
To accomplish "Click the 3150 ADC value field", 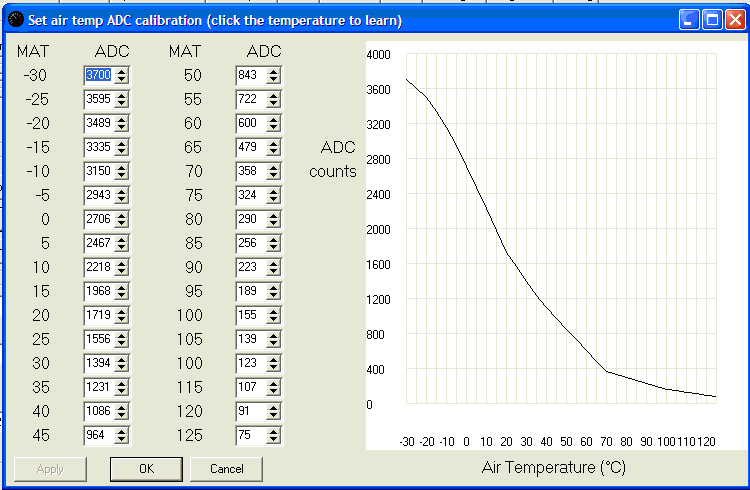I will tap(99, 171).
